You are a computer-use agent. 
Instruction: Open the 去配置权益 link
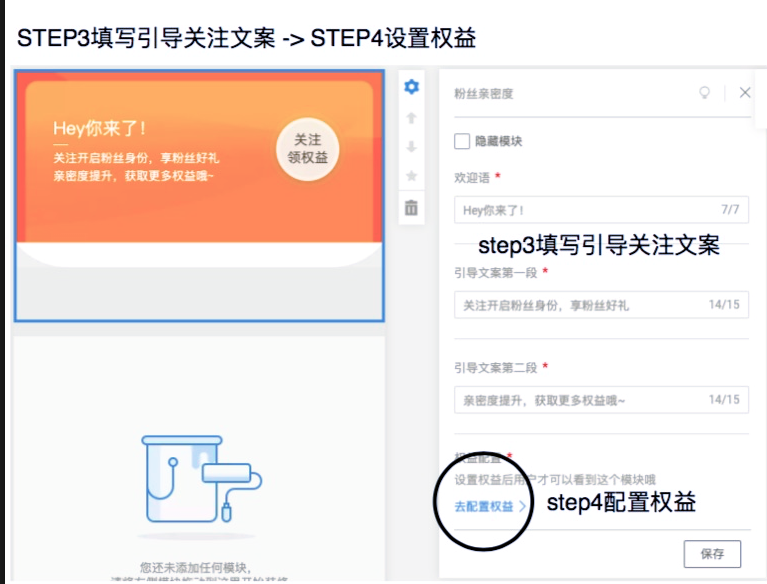pos(490,506)
